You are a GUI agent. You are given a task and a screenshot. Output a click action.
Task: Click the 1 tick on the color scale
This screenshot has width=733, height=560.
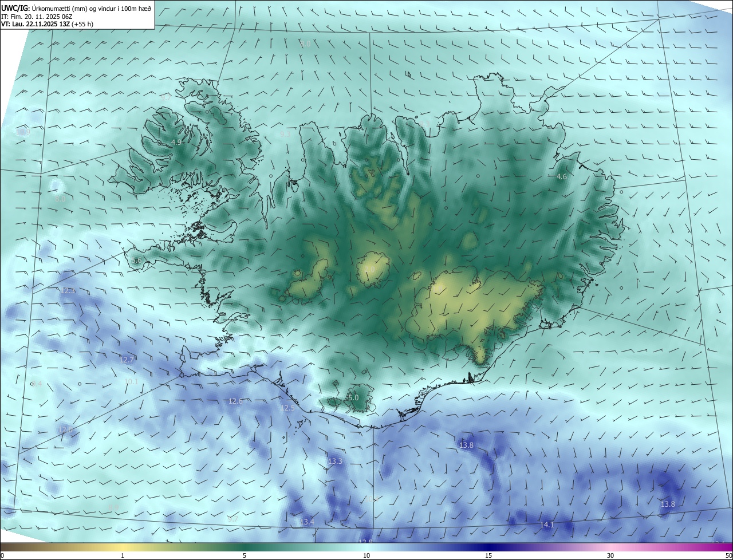pos(123,555)
